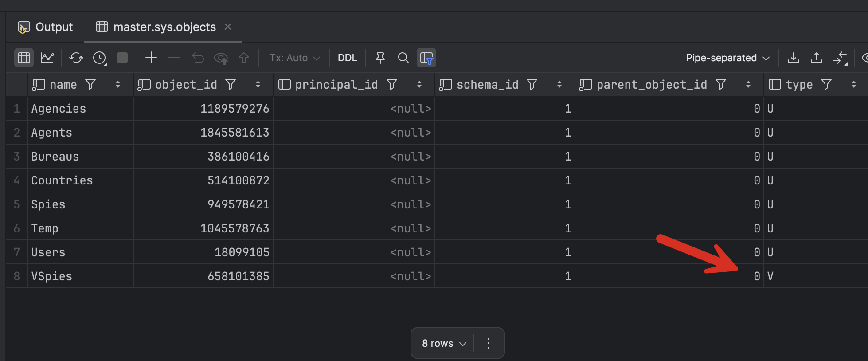This screenshot has width=868, height=361.
Task: Open the search magnifier
Action: coord(403,58)
